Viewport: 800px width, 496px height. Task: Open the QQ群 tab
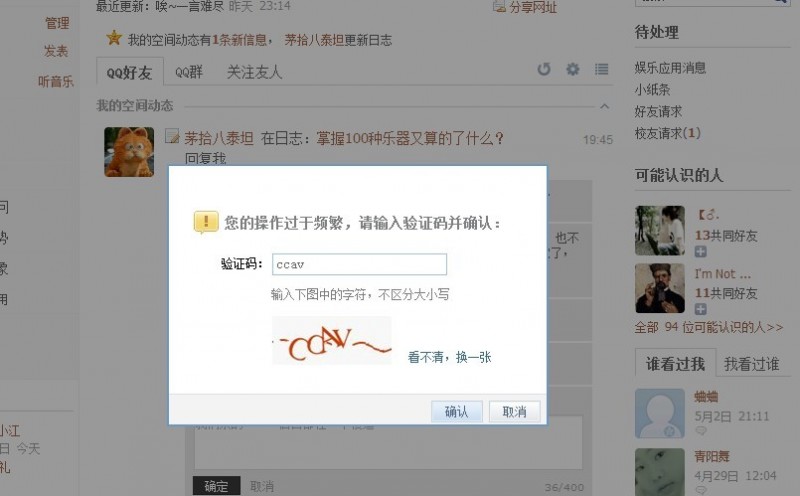click(x=189, y=72)
